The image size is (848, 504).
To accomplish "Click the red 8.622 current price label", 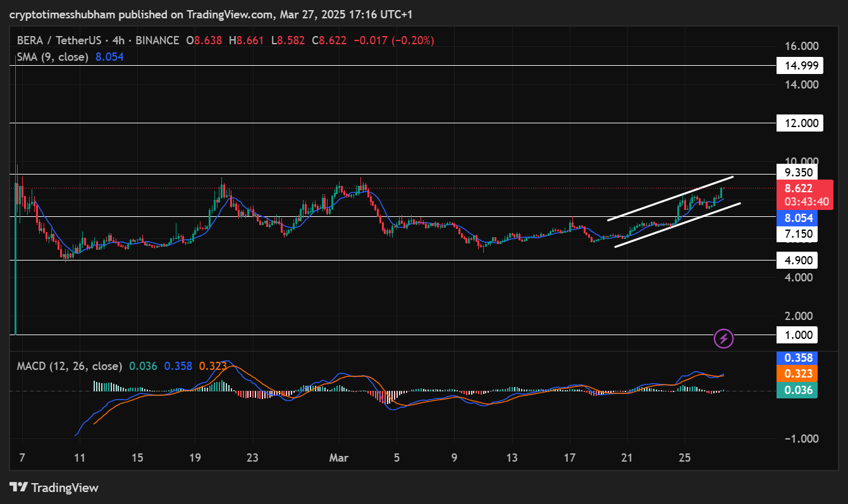I will click(799, 188).
